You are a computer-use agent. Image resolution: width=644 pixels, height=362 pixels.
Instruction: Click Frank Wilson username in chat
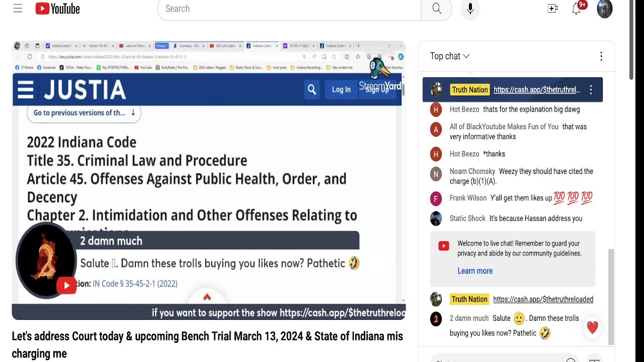pos(468,198)
